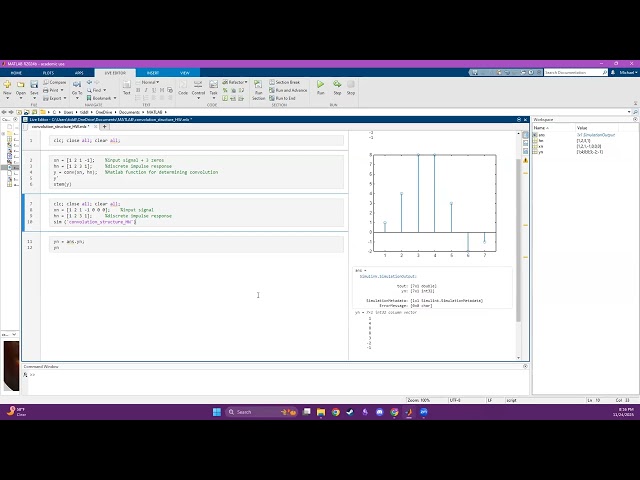Screen dimensions: 640x480
Task: Click Run and Advance
Action: coord(288,90)
